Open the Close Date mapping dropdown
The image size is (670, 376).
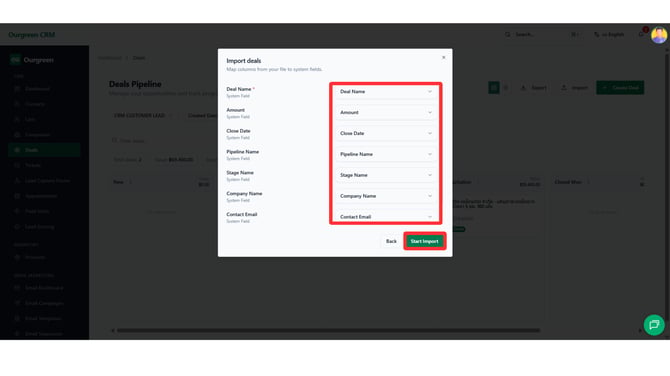pyautogui.click(x=385, y=133)
